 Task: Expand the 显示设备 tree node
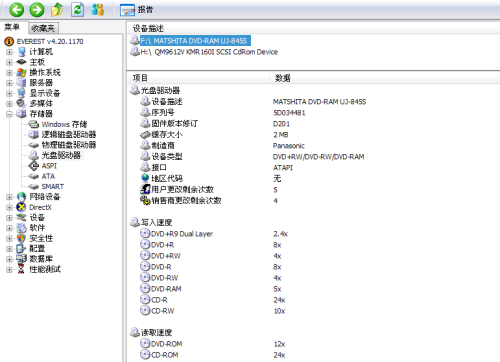9,93
